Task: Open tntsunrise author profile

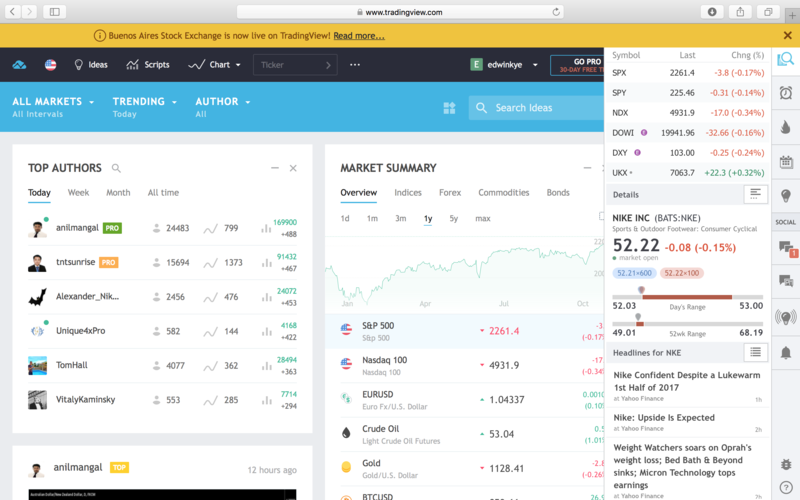Action: pyautogui.click(x=76, y=262)
